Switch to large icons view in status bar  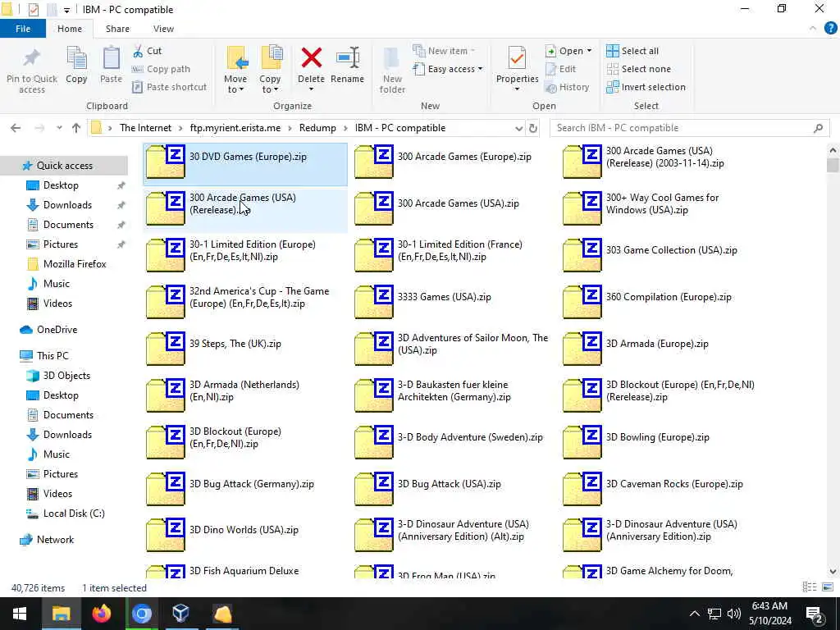point(828,587)
